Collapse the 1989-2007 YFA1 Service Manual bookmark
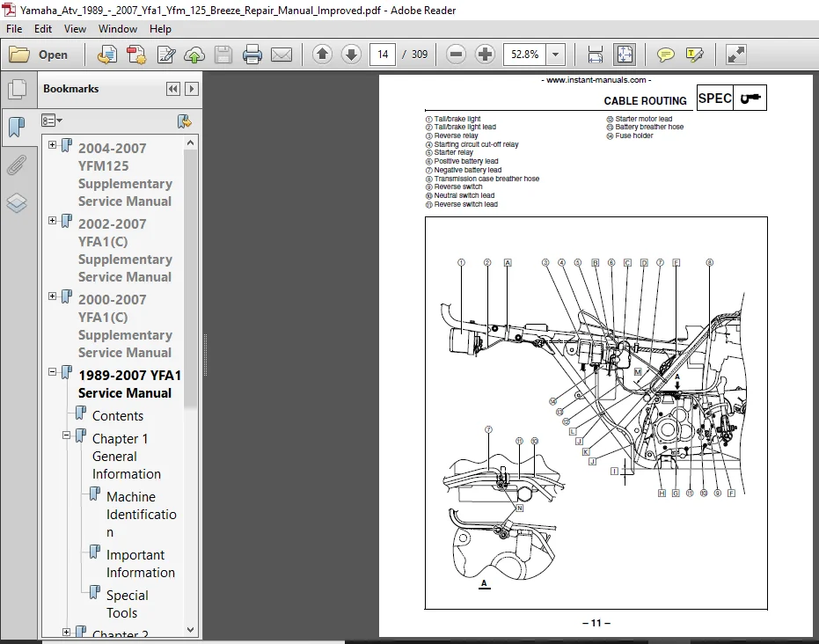The image size is (819, 644). click(52, 372)
